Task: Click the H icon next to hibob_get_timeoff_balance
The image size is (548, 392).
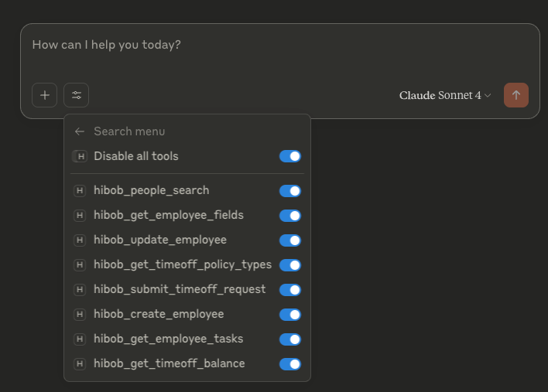Action: click(x=80, y=363)
